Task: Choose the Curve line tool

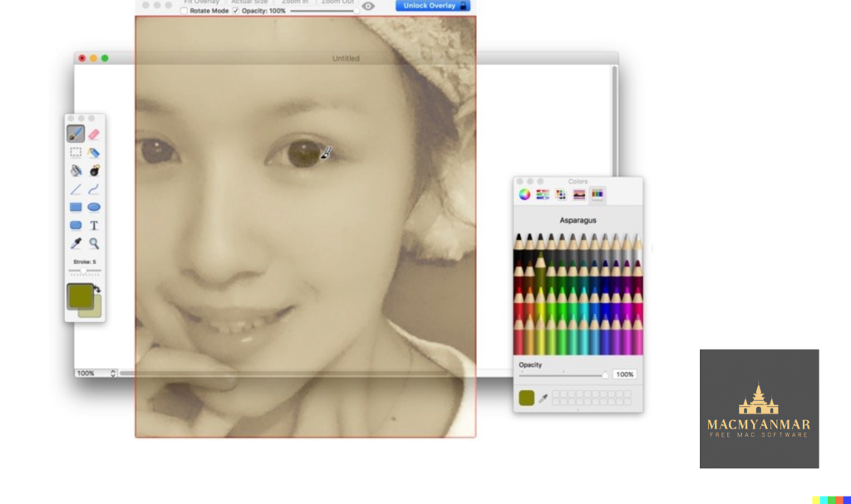Action: click(x=94, y=188)
